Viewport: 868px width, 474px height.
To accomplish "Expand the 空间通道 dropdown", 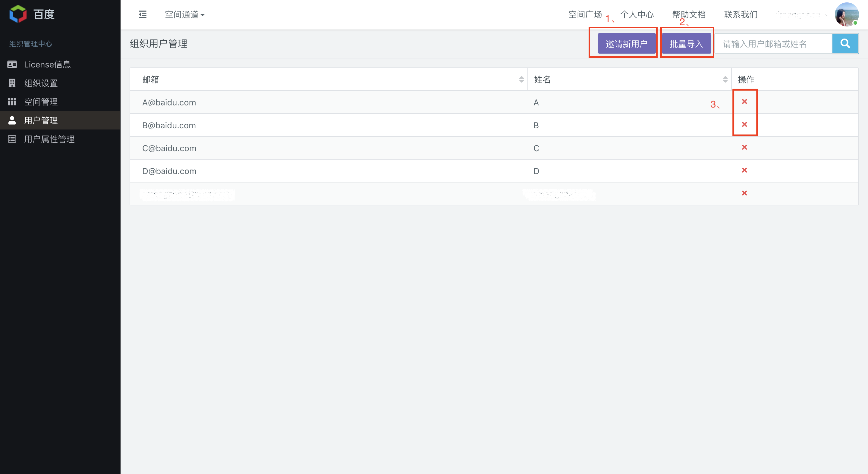I will click(185, 15).
